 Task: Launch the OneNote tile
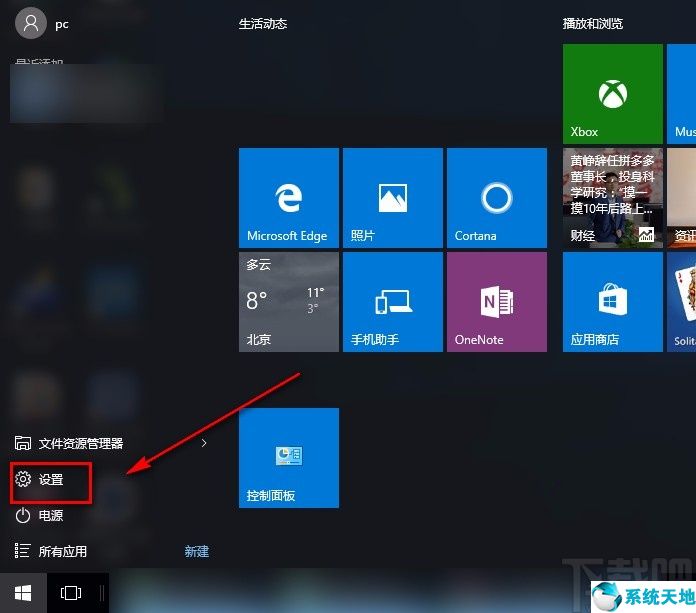coord(497,302)
